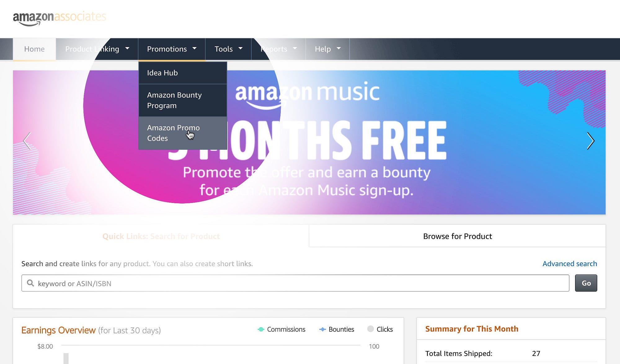Click the Idea Hub promotion option
620x364 pixels.
pos(162,72)
